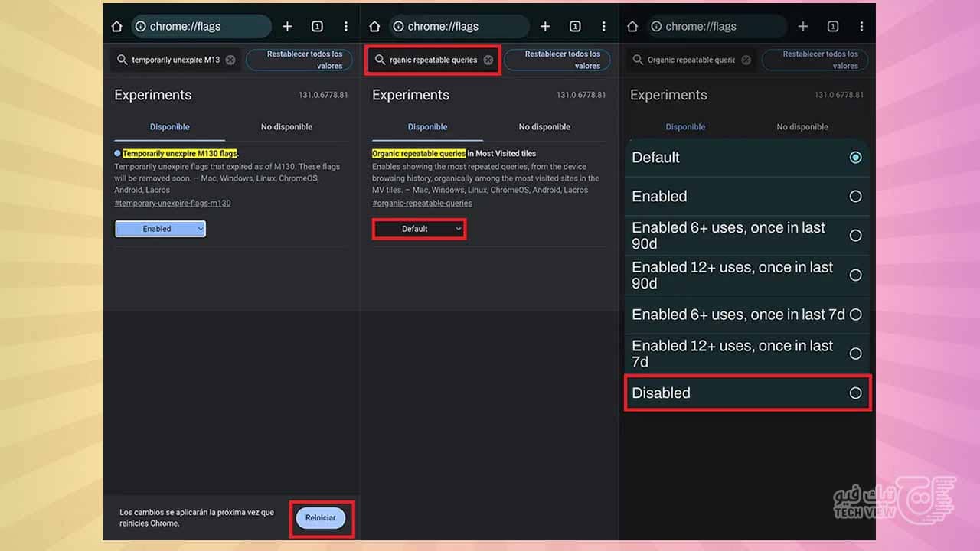The image size is (980, 551).
Task: Click the Reiniciar button
Action: [x=320, y=518]
